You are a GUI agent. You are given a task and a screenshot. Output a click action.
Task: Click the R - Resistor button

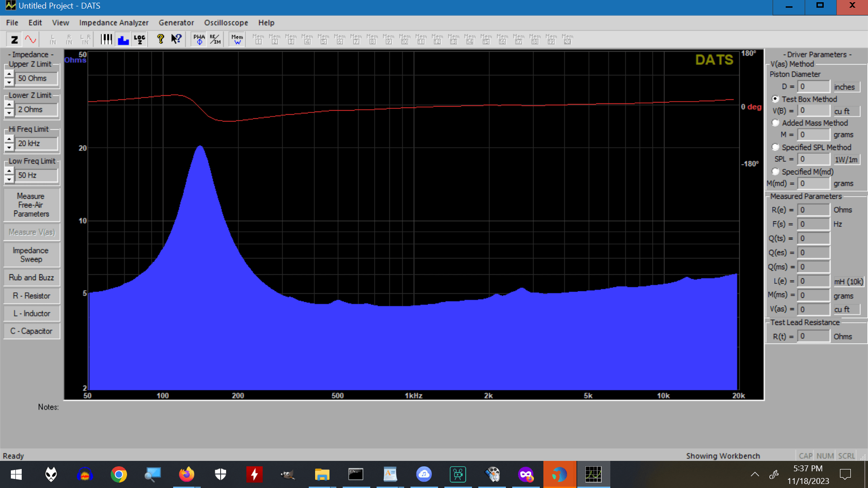coord(31,296)
